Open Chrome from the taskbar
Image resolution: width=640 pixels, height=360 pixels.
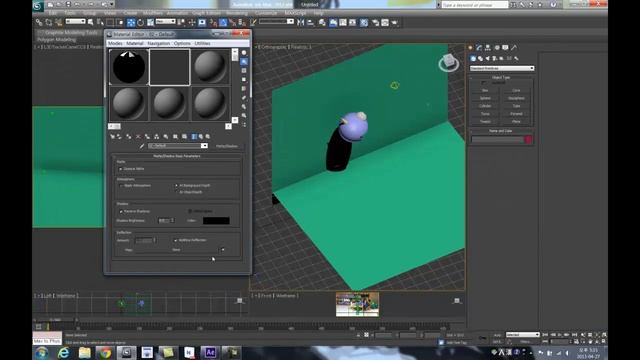tap(105, 352)
